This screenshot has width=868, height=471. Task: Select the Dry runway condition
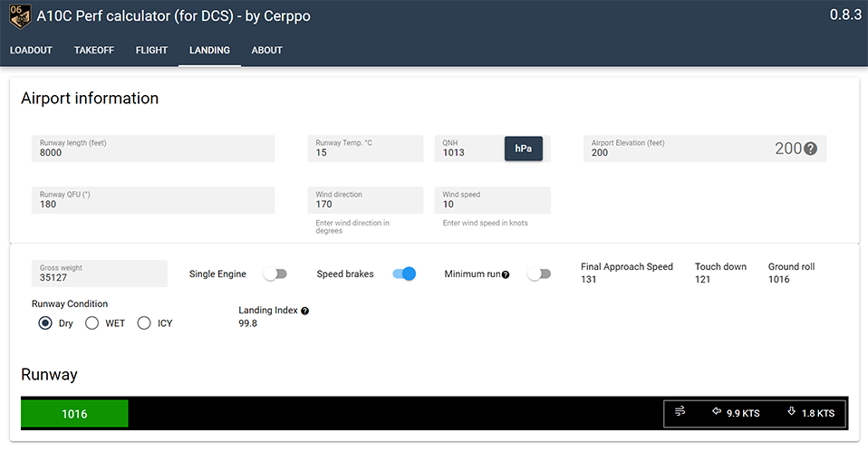pos(45,322)
